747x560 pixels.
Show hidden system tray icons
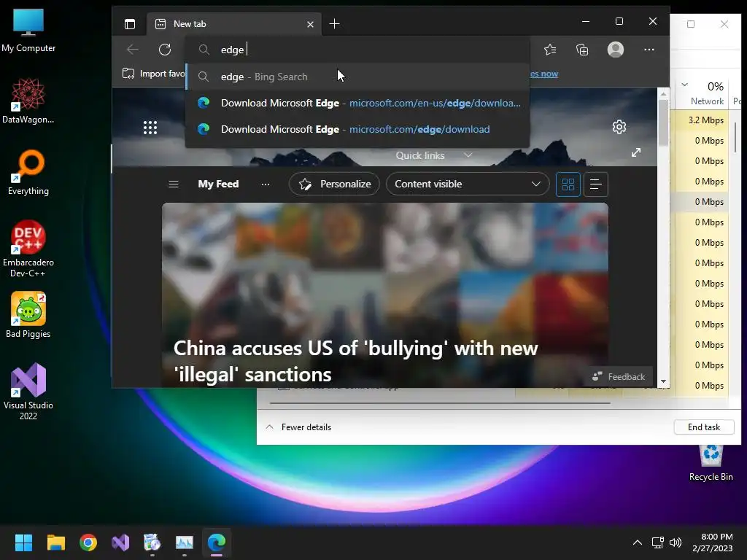point(637,542)
